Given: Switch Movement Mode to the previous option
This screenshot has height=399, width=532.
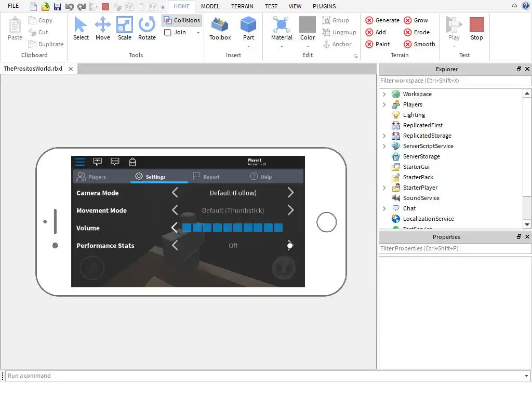Looking at the screenshot, I should point(175,210).
